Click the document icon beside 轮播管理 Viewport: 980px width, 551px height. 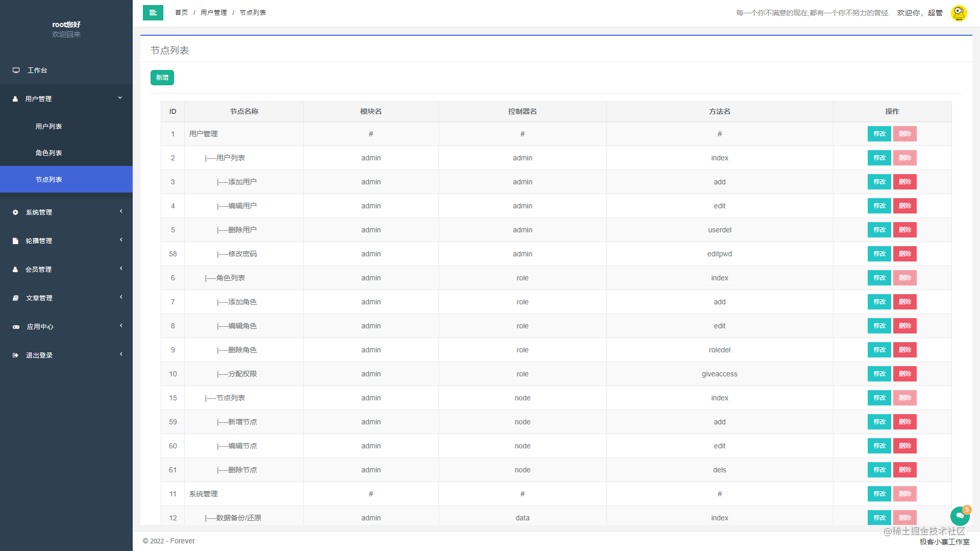(15, 241)
